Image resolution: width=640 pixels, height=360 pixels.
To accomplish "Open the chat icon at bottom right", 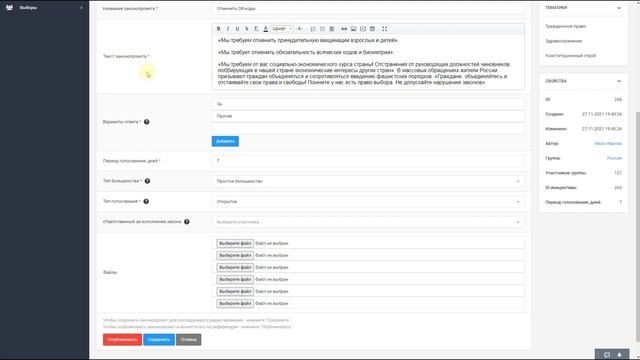I will (607, 355).
